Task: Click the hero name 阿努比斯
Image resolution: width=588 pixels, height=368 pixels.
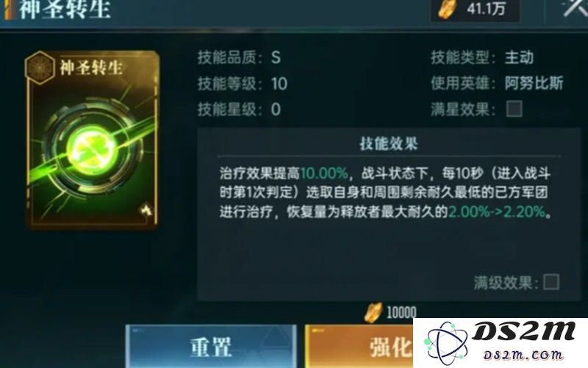Action: coord(534,83)
